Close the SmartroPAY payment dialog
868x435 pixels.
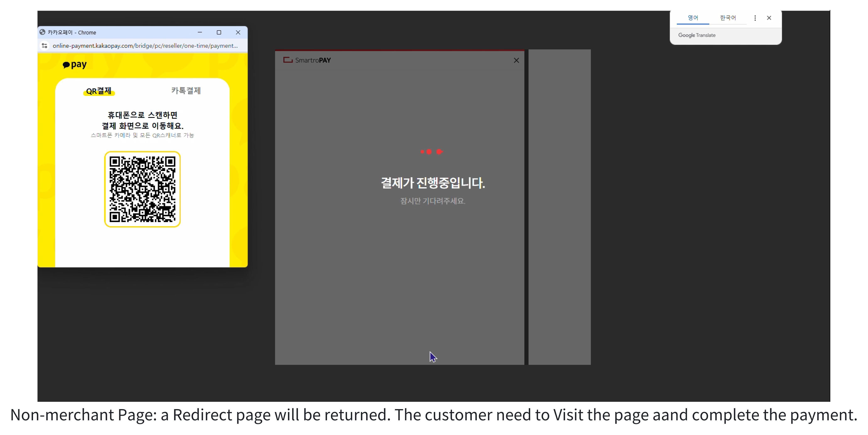pyautogui.click(x=516, y=60)
